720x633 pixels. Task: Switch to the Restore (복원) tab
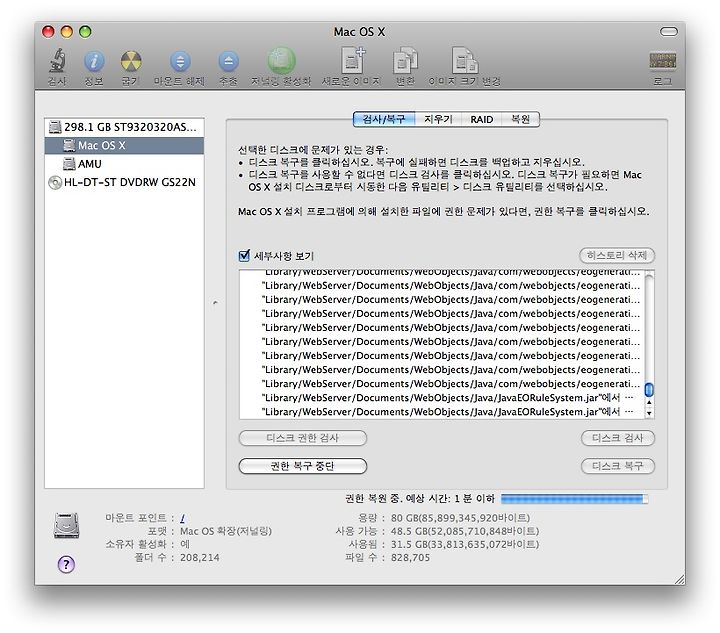520,119
